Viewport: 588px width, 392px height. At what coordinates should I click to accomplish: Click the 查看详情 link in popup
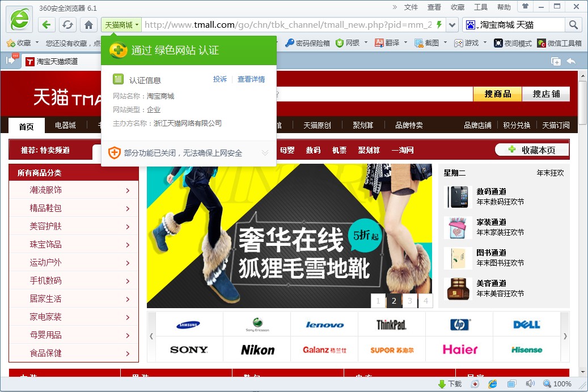(x=251, y=79)
